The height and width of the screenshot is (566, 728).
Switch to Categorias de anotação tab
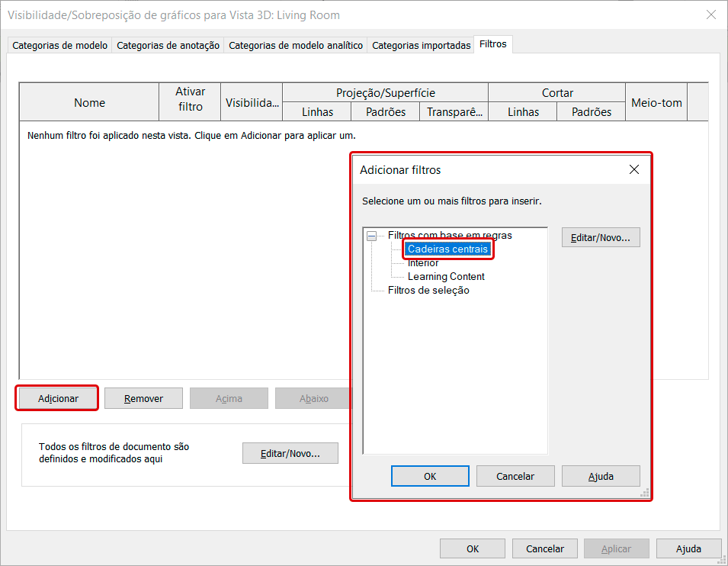coord(168,46)
